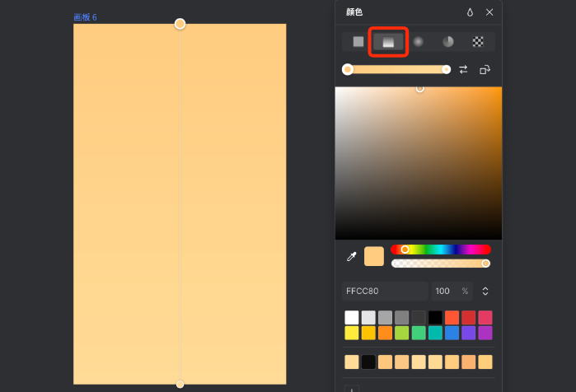
Task: Select the checkerboard image fill icon
Action: 478,42
